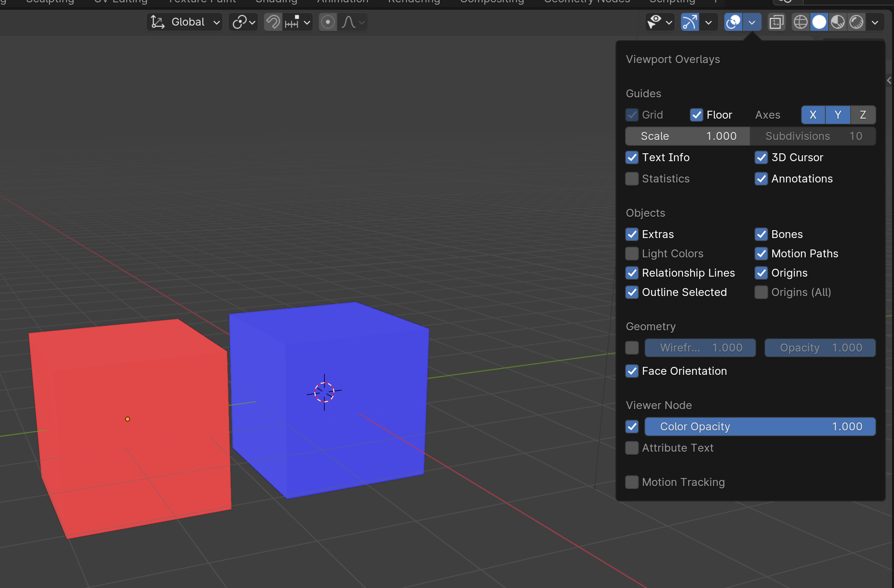Click the grid Scale field
This screenshot has width=894, height=588.
point(688,136)
